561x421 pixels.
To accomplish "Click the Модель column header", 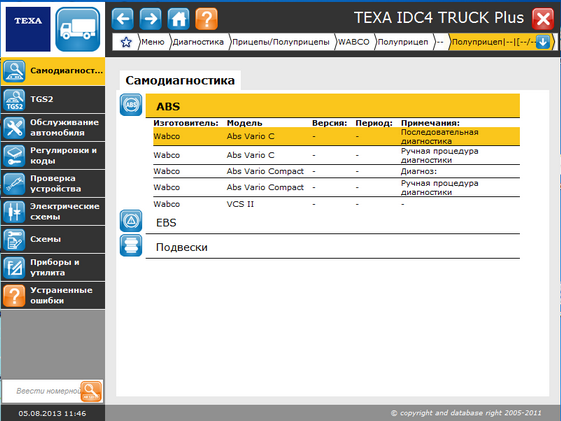I will tap(245, 123).
